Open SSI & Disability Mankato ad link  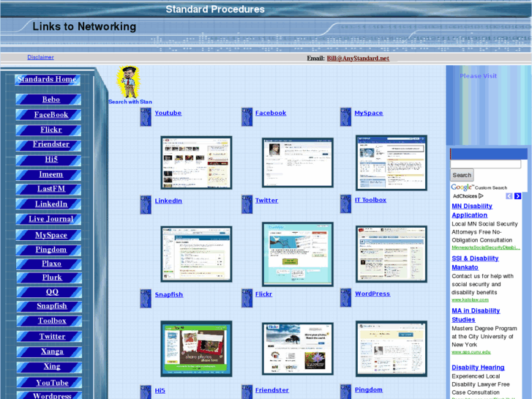475,263
